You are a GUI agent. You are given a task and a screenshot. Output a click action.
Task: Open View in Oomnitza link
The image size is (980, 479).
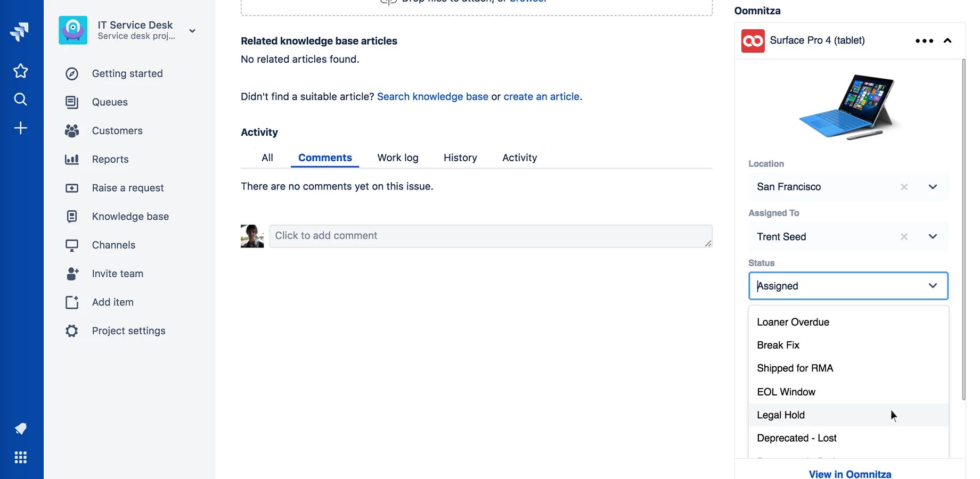tap(850, 474)
